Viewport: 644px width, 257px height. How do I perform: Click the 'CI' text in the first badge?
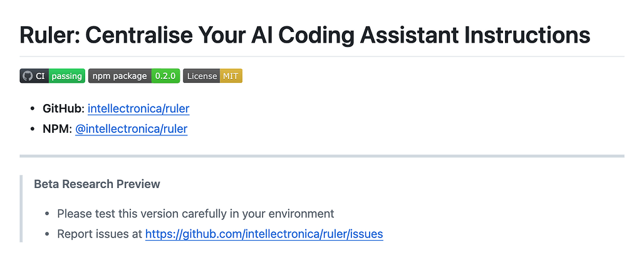[x=40, y=76]
